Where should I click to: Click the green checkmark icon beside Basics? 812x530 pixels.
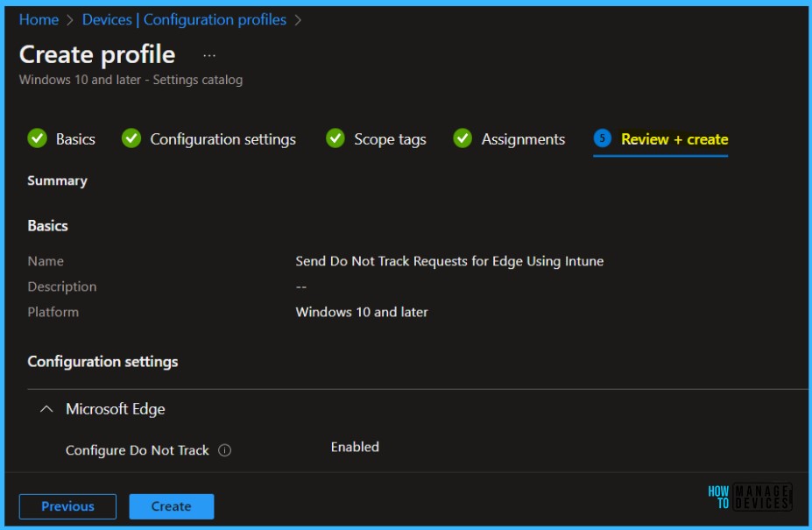pyautogui.click(x=38, y=138)
